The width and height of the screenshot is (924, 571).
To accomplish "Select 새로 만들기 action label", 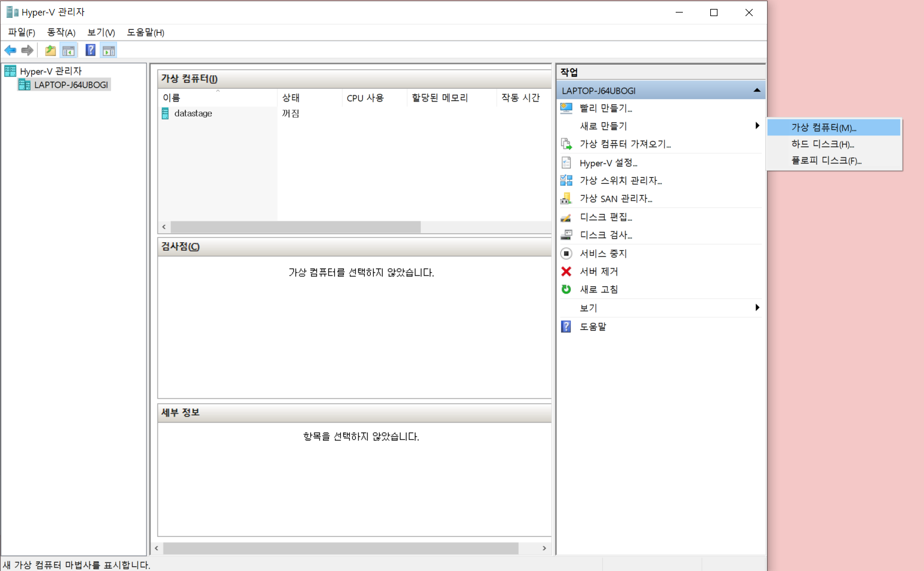I will (x=603, y=126).
